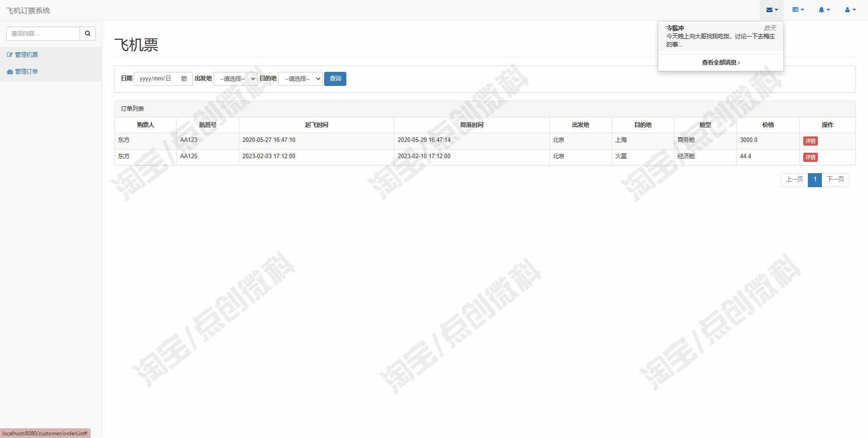Screen dimensions: 868x438
Task: Click cabin type cell 经济舱
Action: [x=705, y=156]
